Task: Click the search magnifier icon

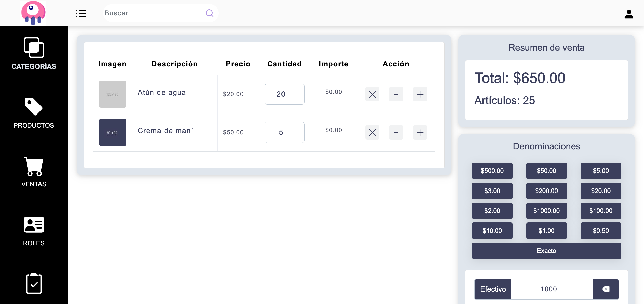Action: 209,13
